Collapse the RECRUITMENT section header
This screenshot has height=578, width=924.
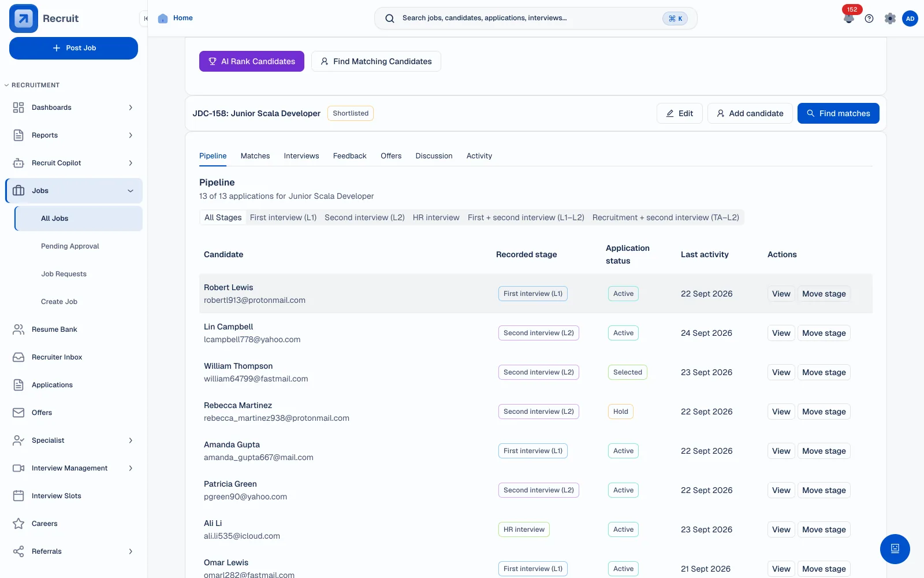(x=32, y=85)
